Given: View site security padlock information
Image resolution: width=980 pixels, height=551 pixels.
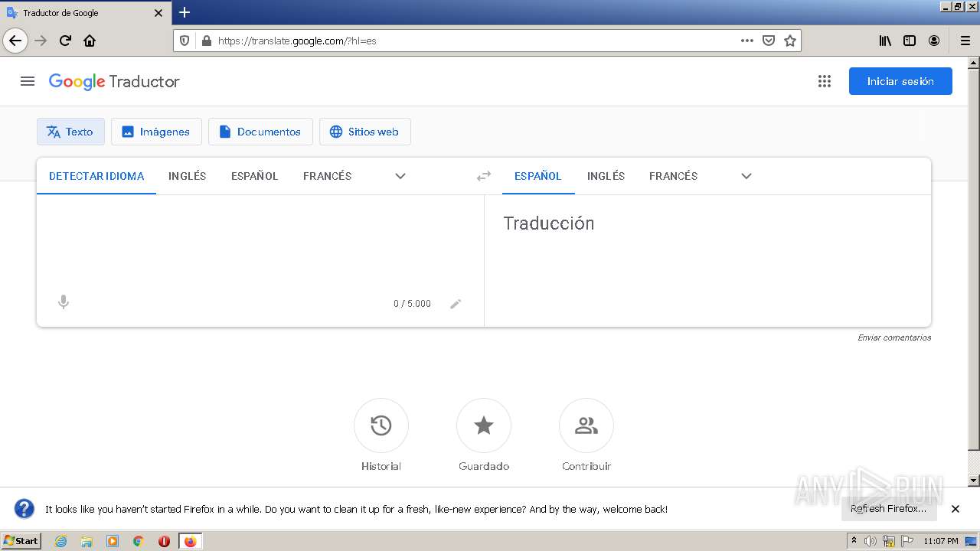Looking at the screenshot, I should point(206,41).
